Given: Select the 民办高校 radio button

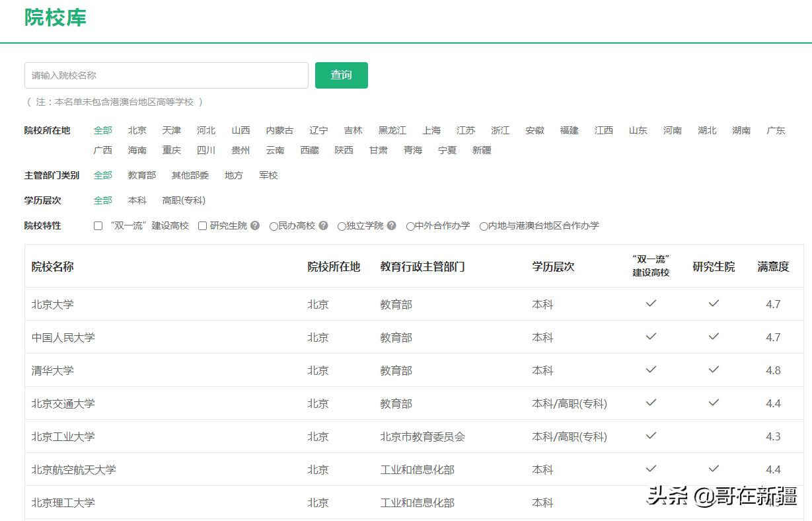Looking at the screenshot, I should coord(274,225).
